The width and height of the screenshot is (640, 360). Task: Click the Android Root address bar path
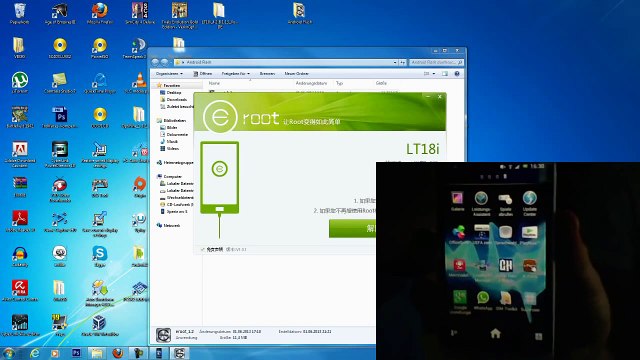tap(199, 62)
